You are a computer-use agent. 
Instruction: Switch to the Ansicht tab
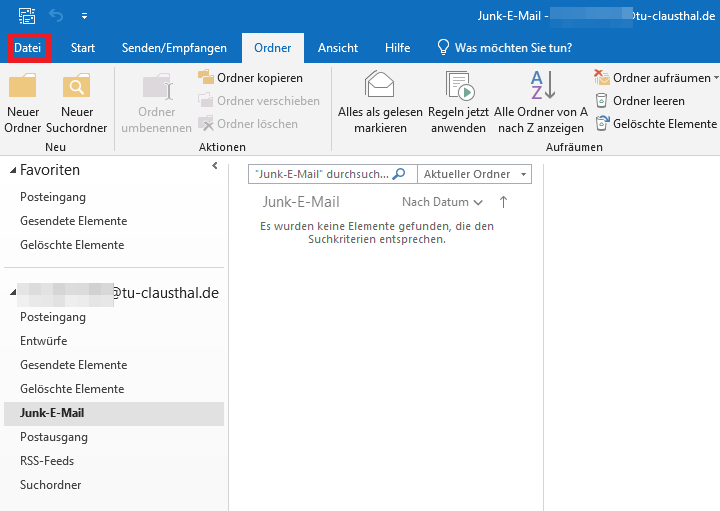(x=338, y=48)
